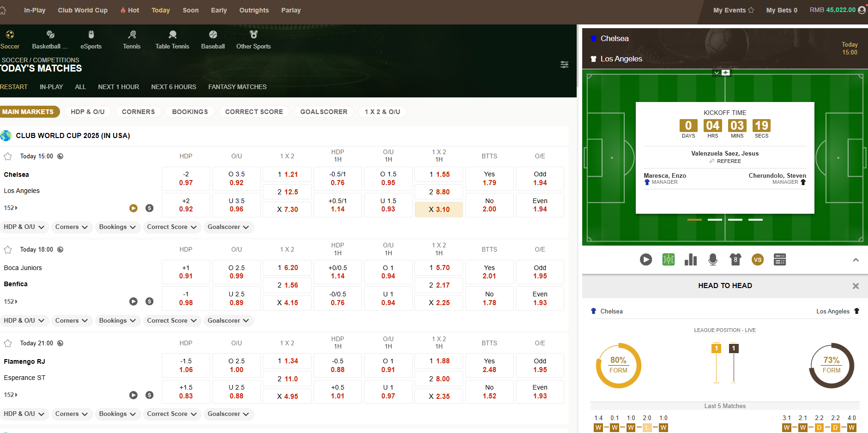Click Club World Cup 2025 league header
The image size is (868, 433).
click(x=73, y=136)
